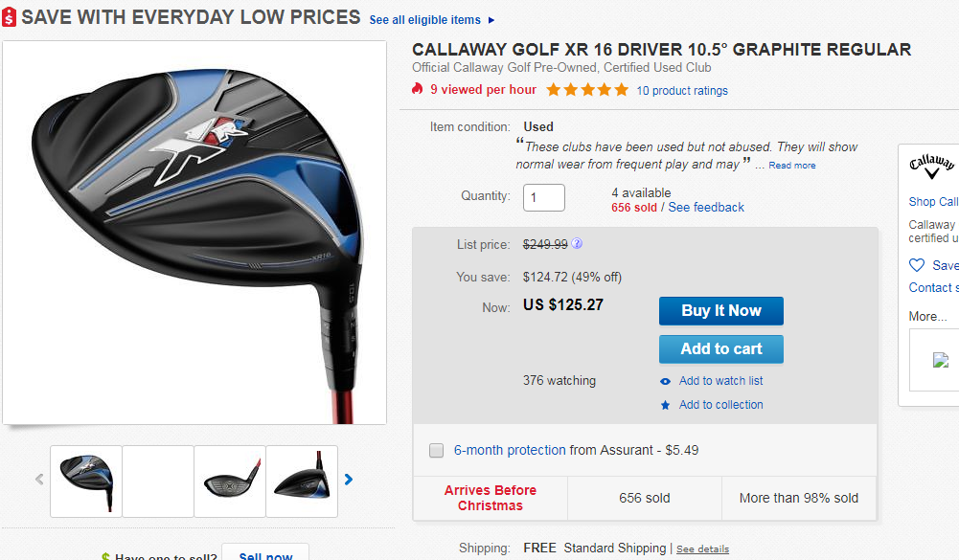
Task: Click the Quantity input field
Action: click(544, 197)
